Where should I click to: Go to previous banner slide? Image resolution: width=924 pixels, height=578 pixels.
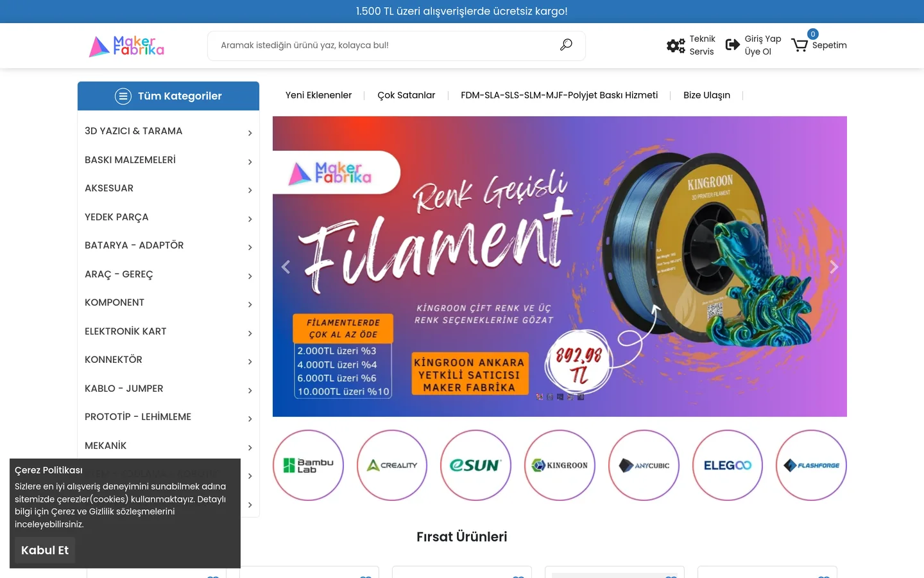286,267
